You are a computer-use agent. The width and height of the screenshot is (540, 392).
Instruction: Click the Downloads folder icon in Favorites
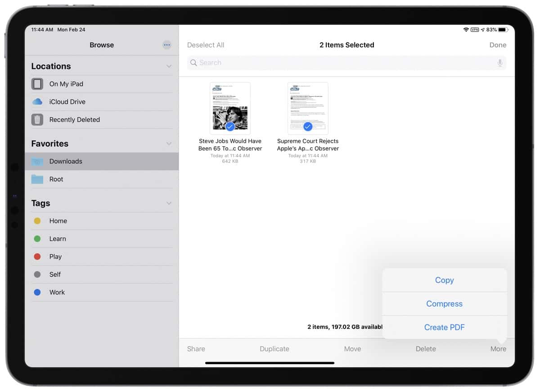[37, 161]
